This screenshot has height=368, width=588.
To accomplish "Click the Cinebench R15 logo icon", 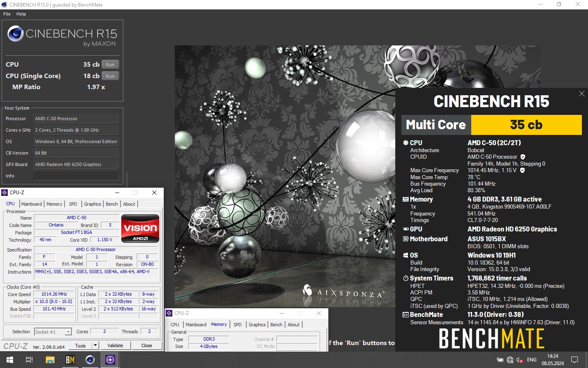I will (x=16, y=34).
